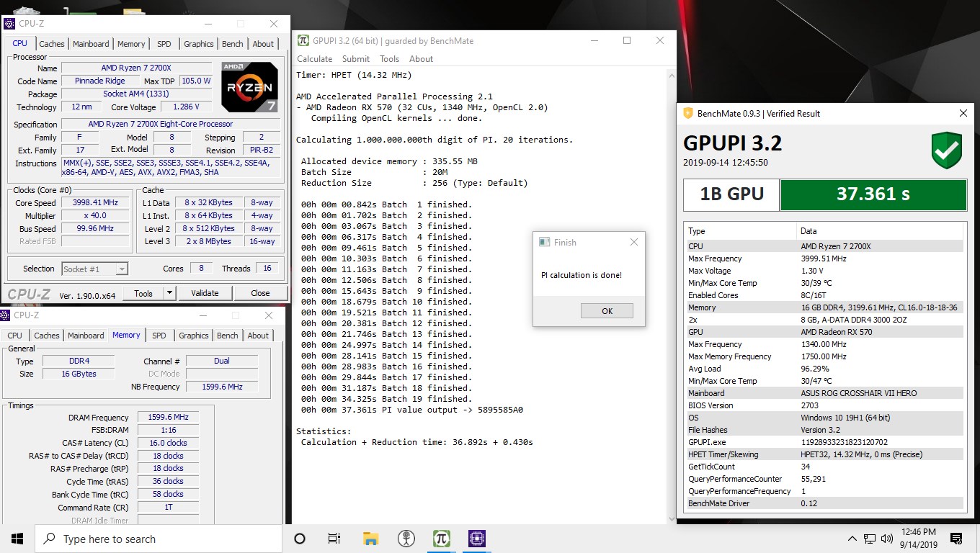The width and height of the screenshot is (980, 553).
Task: Open the notification center icon
Action: [x=956, y=539]
